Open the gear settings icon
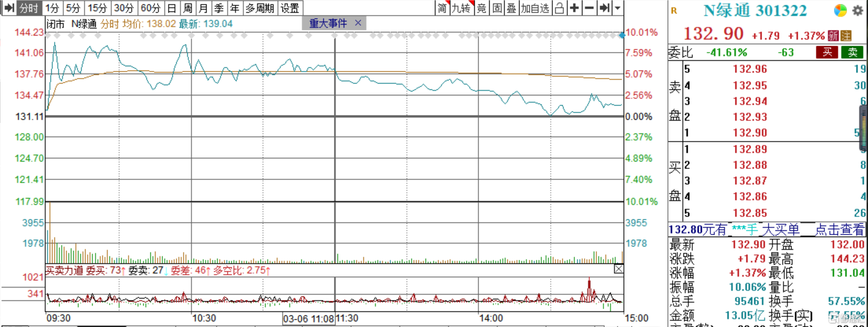This screenshot has width=868, height=327. pos(858,10)
